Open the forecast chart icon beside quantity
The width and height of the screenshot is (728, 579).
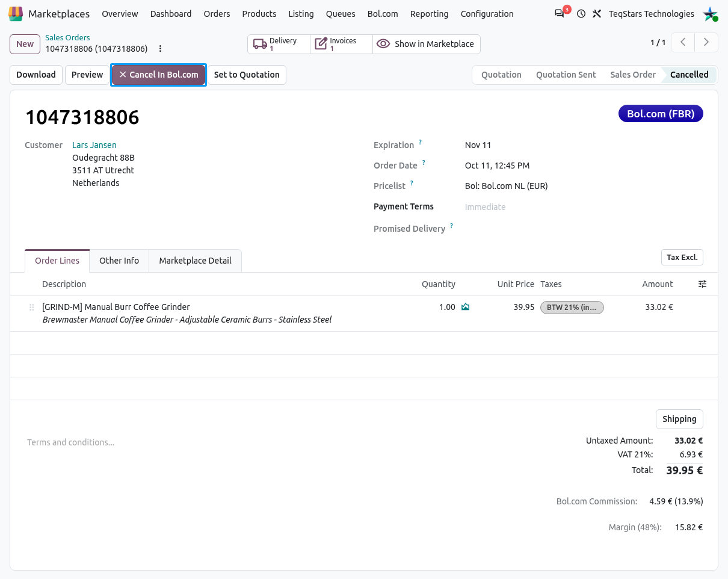(465, 307)
